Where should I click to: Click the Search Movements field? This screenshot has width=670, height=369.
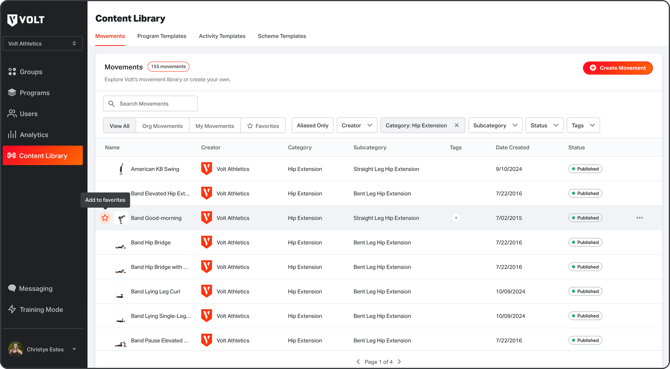pyautogui.click(x=150, y=103)
